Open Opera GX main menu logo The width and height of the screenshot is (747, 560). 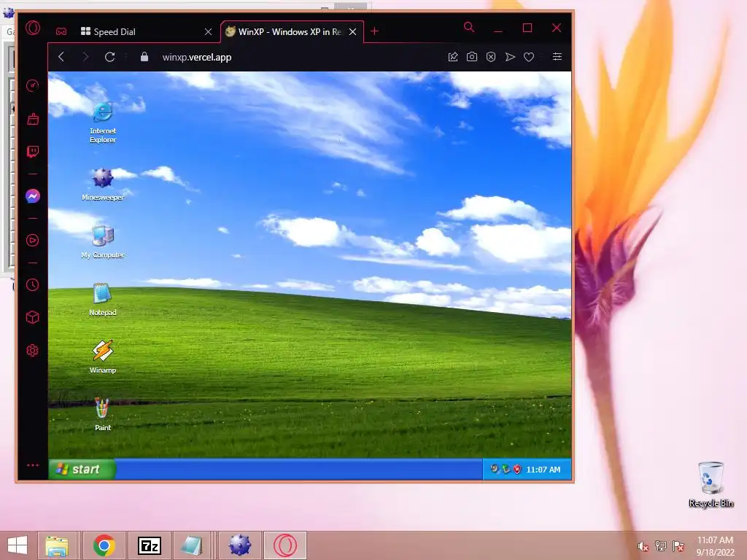[32, 28]
